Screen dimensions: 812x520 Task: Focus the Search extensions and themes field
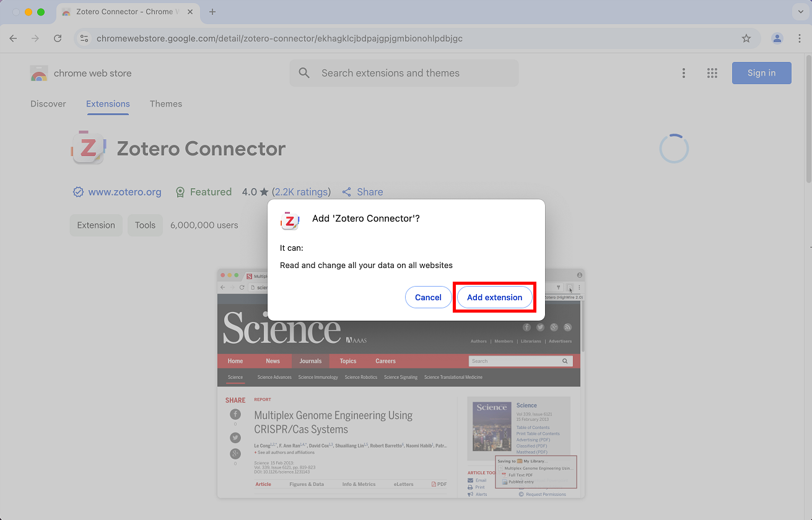pos(409,73)
